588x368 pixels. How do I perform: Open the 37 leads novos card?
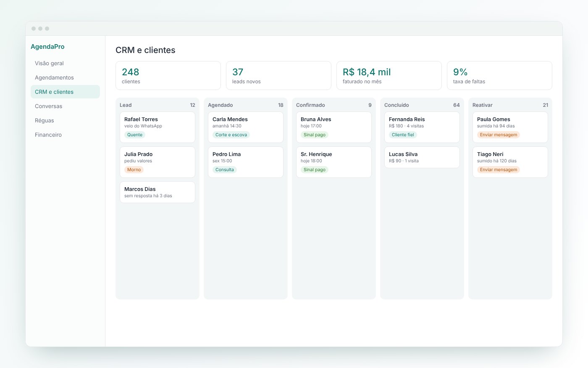278,75
